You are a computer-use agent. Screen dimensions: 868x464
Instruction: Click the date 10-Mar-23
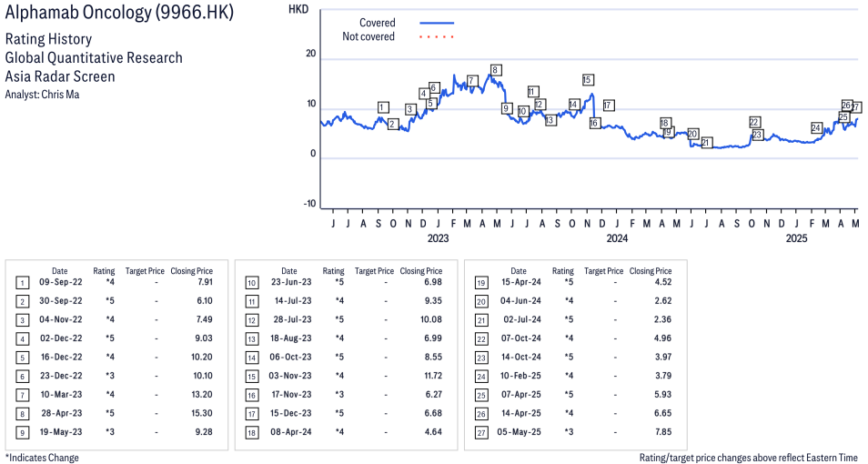pyautogui.click(x=61, y=394)
